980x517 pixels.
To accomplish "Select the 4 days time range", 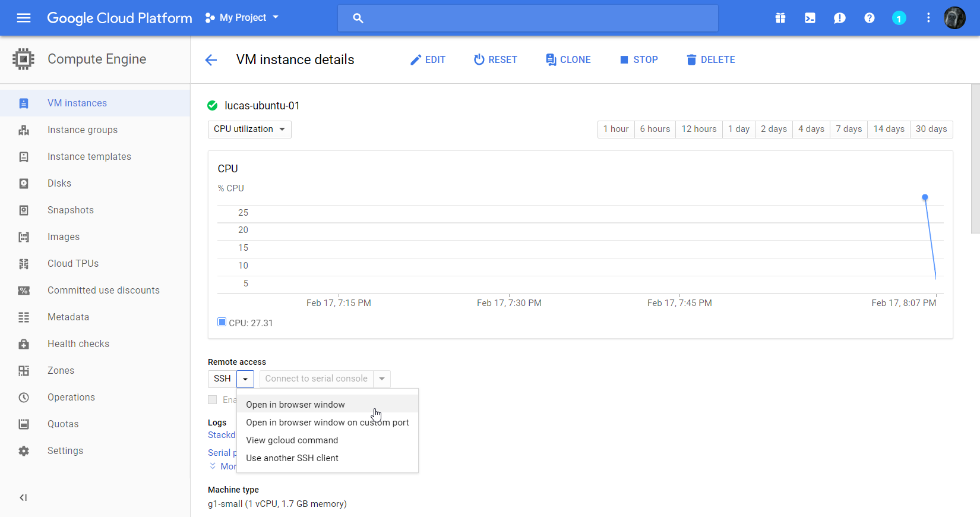I will [811, 129].
